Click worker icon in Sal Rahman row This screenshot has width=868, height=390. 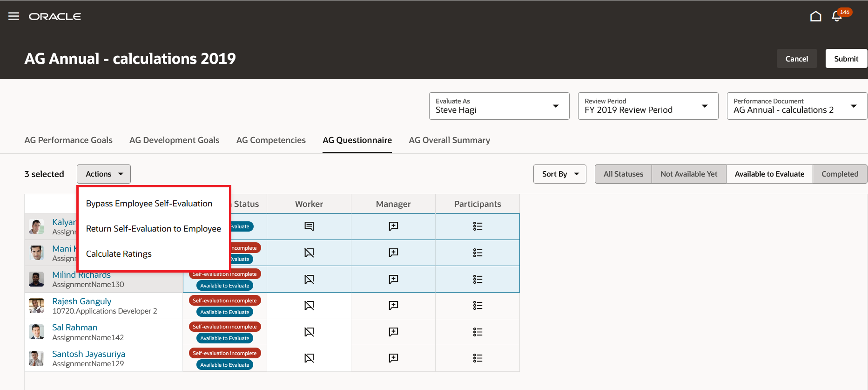[309, 332]
